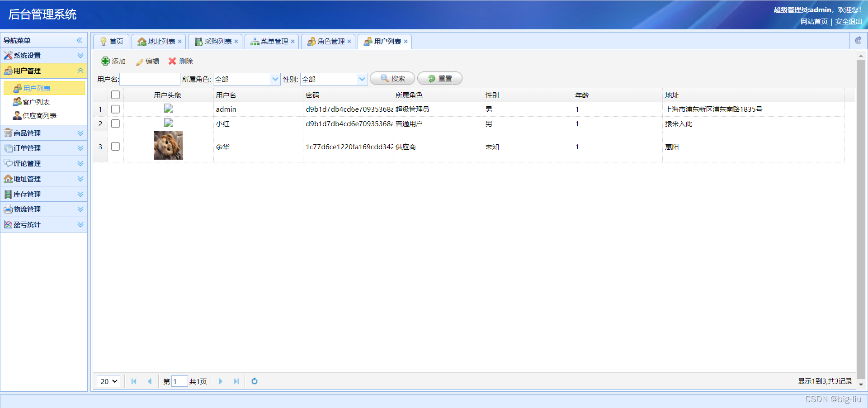This screenshot has height=408, width=868.
Task: Open the 网站首页 link
Action: pyautogui.click(x=814, y=21)
